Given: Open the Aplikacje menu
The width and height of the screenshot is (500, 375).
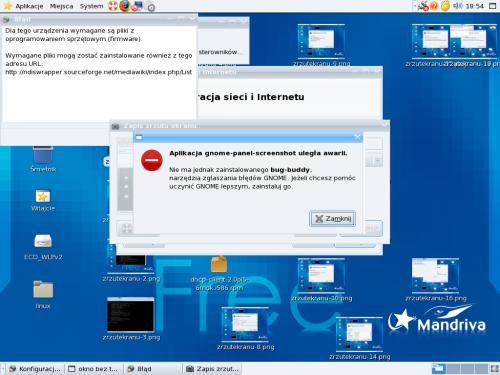Looking at the screenshot, I should (23, 6).
